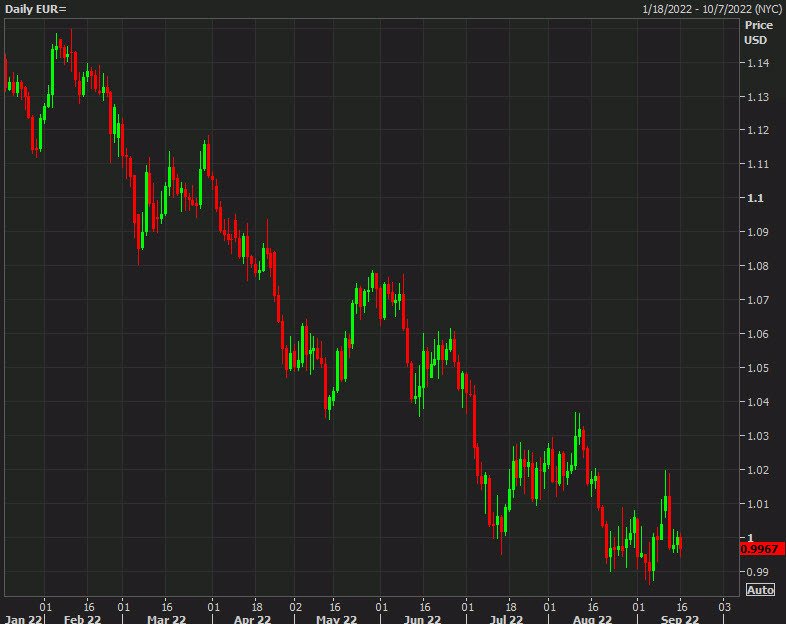Click the Price USD axis header

pyautogui.click(x=758, y=33)
